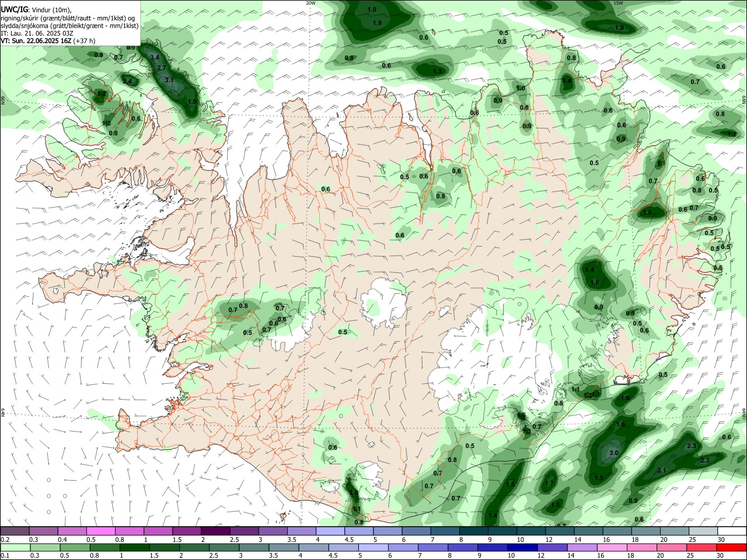Click the '20W' longitude label
The width and height of the screenshot is (747, 560).
311,3
